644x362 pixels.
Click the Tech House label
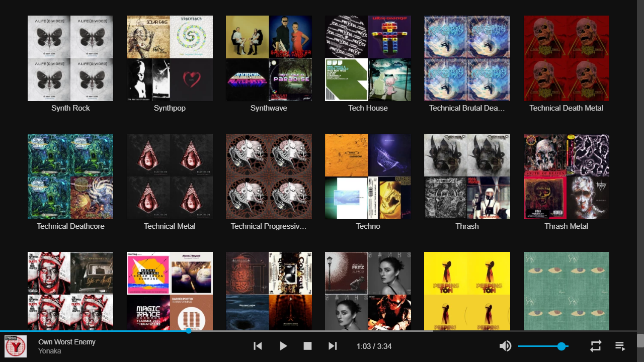[x=368, y=108]
